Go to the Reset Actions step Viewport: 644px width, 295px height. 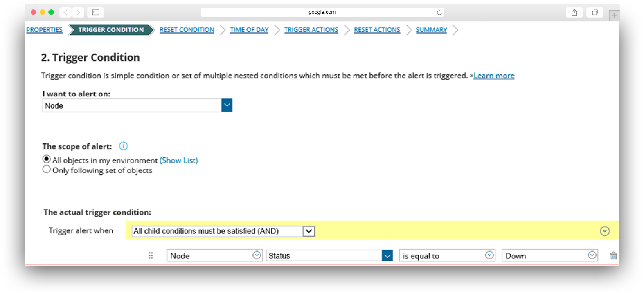(x=377, y=30)
